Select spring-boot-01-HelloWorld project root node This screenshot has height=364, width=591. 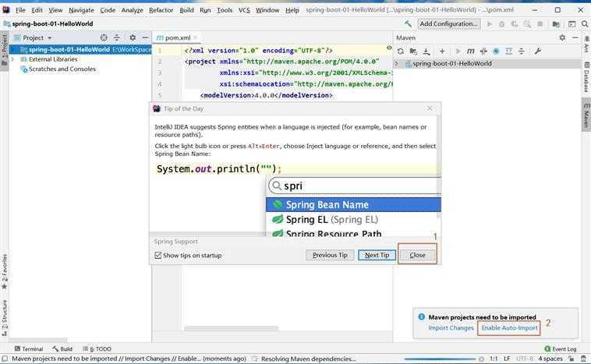(80, 49)
